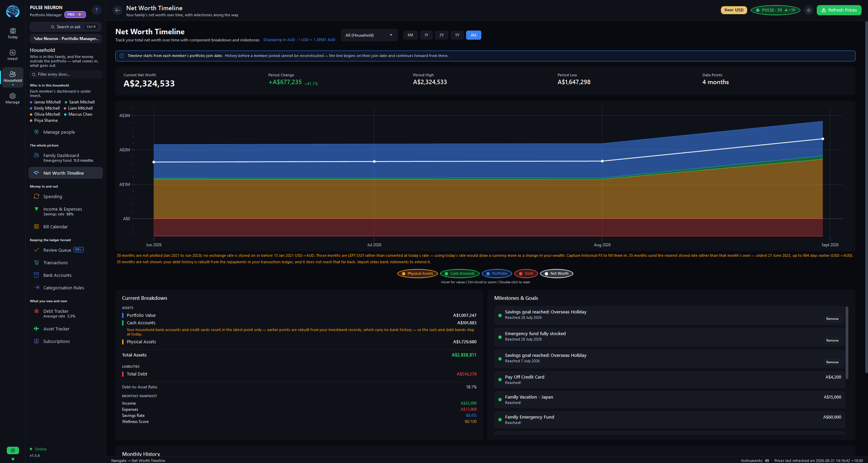
Task: Click the Net Worth Timeline handshake icon
Action: pyautogui.click(x=36, y=173)
